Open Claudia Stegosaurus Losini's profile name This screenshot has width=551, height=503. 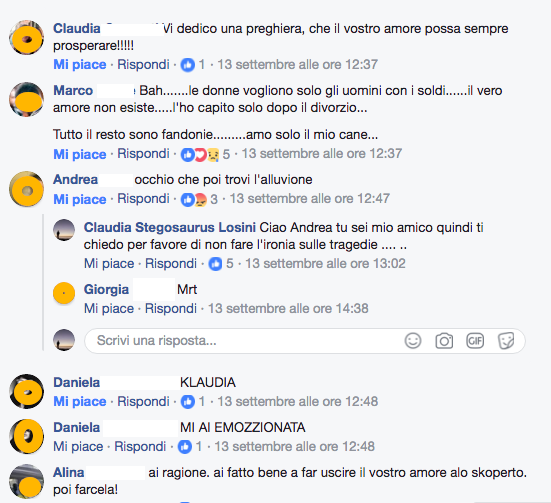[x=170, y=227]
